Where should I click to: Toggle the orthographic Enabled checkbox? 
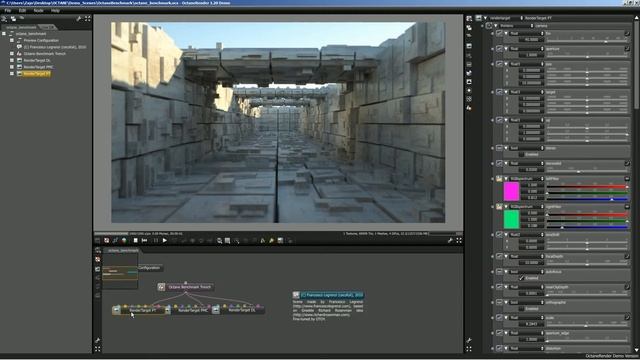pos(521,309)
